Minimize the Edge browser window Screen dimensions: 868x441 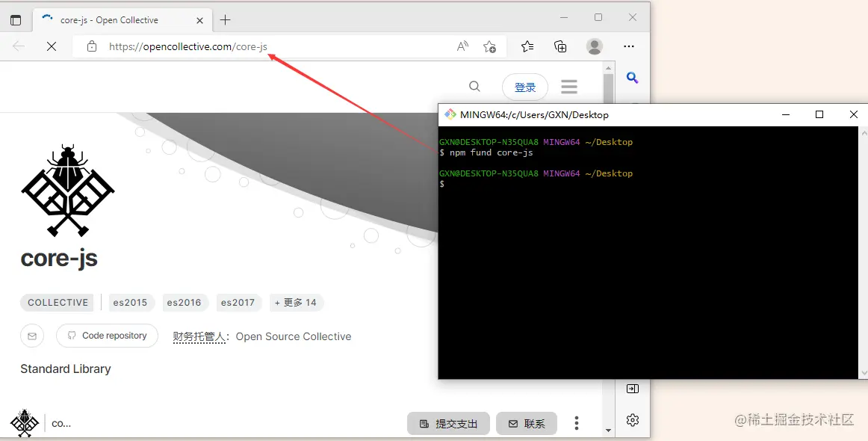pos(563,18)
